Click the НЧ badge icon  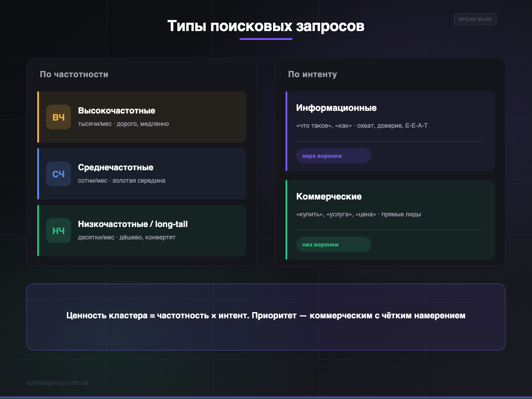(59, 231)
